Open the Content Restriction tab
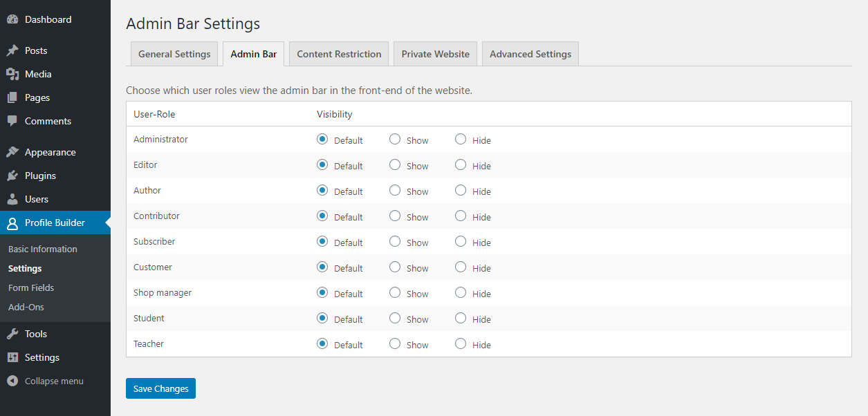 point(339,54)
